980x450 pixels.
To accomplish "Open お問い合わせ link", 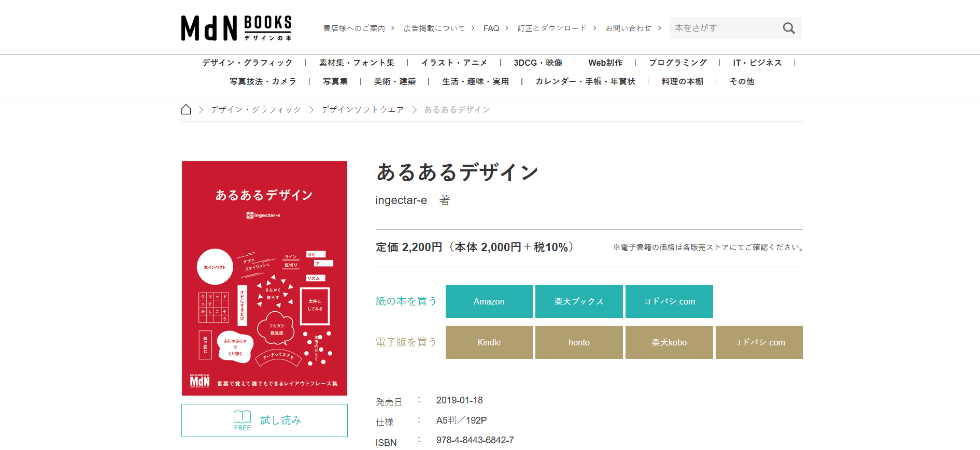I will point(628,28).
